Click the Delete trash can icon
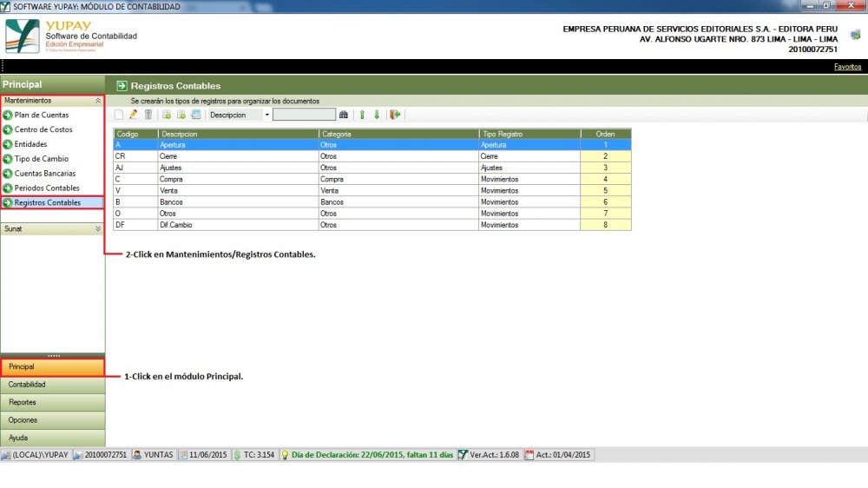This screenshot has height=488, width=868. pyautogui.click(x=148, y=115)
